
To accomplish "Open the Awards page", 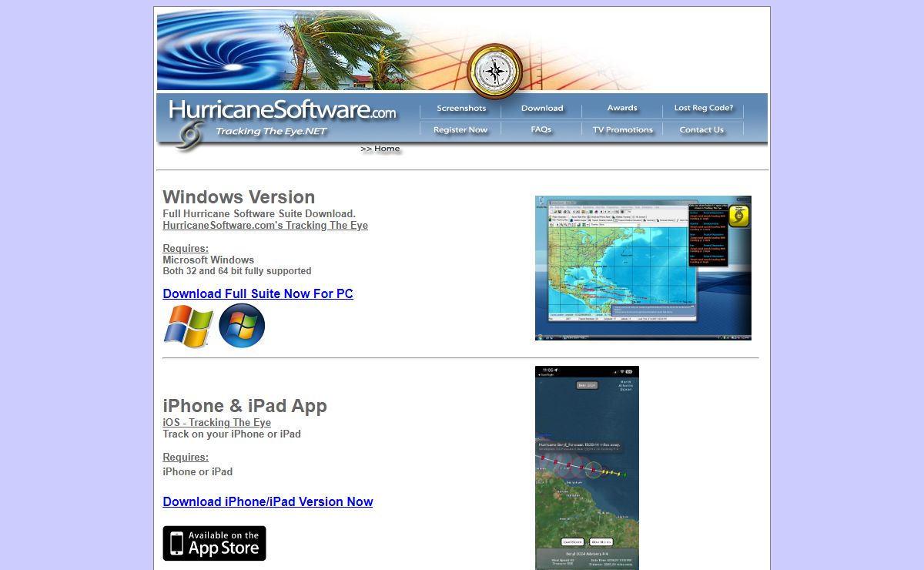I will click(x=622, y=109).
